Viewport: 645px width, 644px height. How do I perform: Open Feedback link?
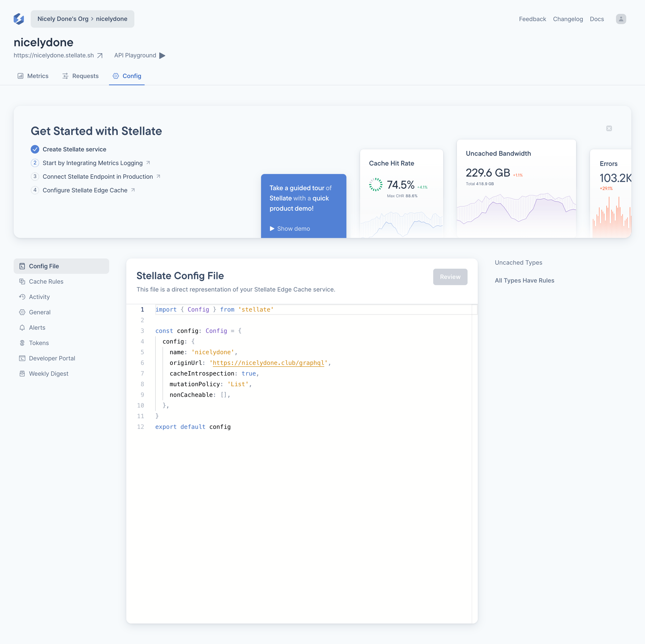coord(532,19)
